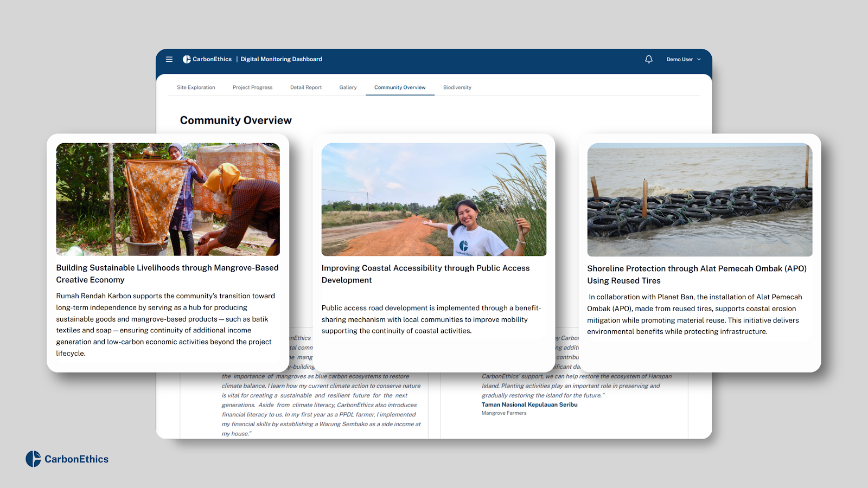Click the coastal road photo thumbnail
This screenshot has height=488, width=868.
point(434,200)
